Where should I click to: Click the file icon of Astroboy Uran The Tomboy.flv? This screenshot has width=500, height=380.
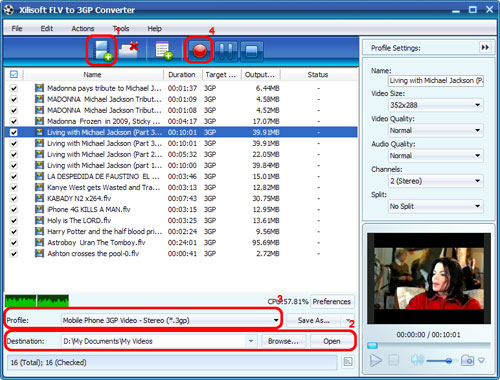39,242
